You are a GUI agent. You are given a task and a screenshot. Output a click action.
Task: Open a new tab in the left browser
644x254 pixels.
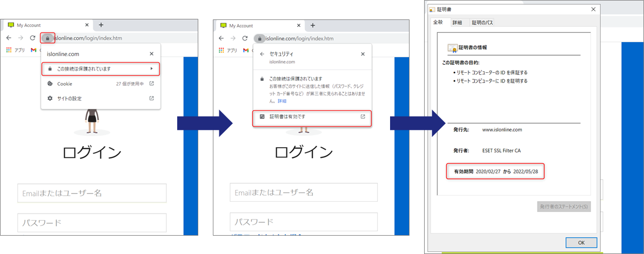coord(101,25)
